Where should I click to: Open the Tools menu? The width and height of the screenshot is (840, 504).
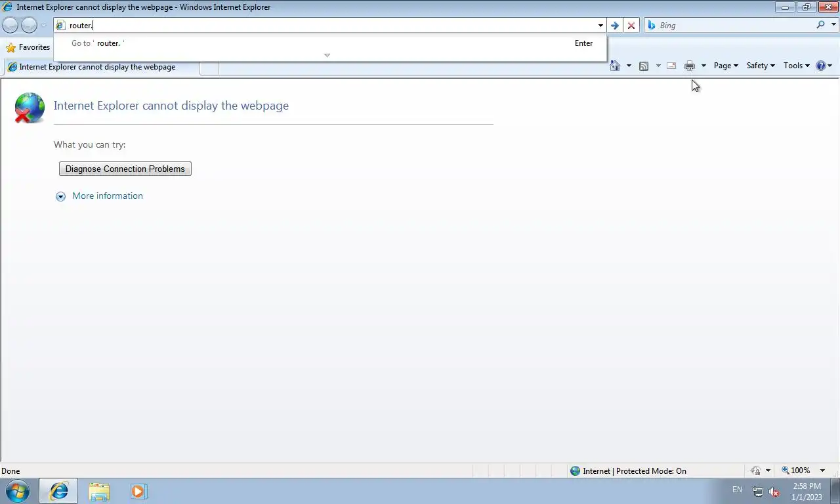[797, 66]
